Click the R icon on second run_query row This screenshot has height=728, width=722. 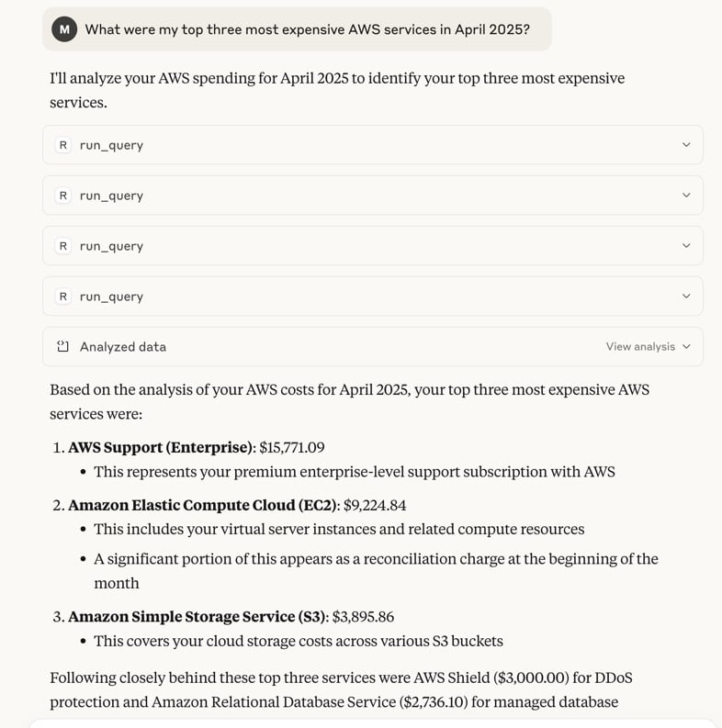point(63,196)
